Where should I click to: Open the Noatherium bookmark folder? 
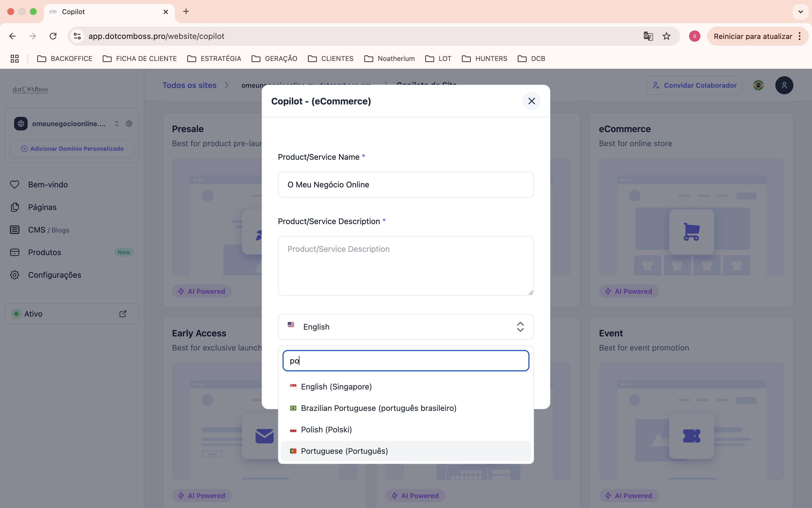(x=389, y=59)
